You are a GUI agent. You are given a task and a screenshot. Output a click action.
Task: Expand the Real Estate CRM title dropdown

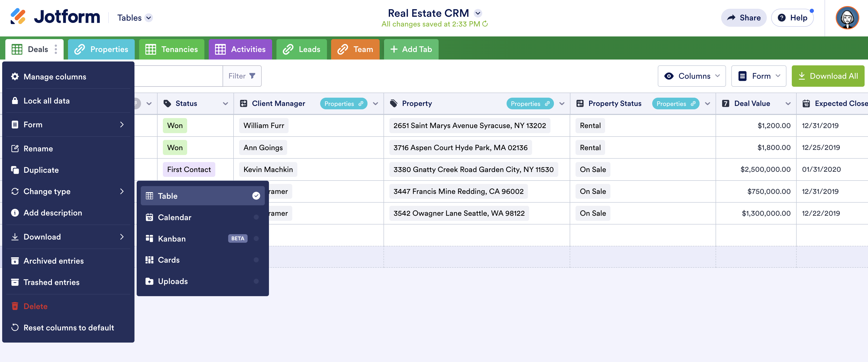click(478, 13)
